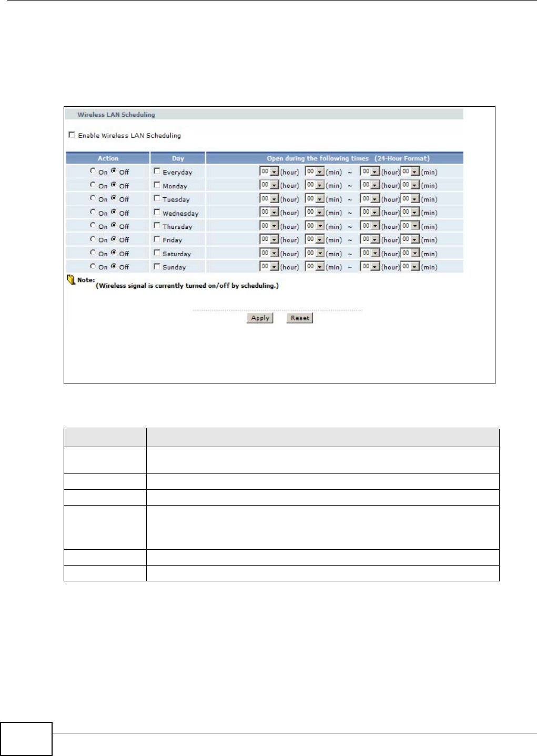Open Saturday start minute dropdown
The height and width of the screenshot is (756, 537).
click(x=315, y=254)
